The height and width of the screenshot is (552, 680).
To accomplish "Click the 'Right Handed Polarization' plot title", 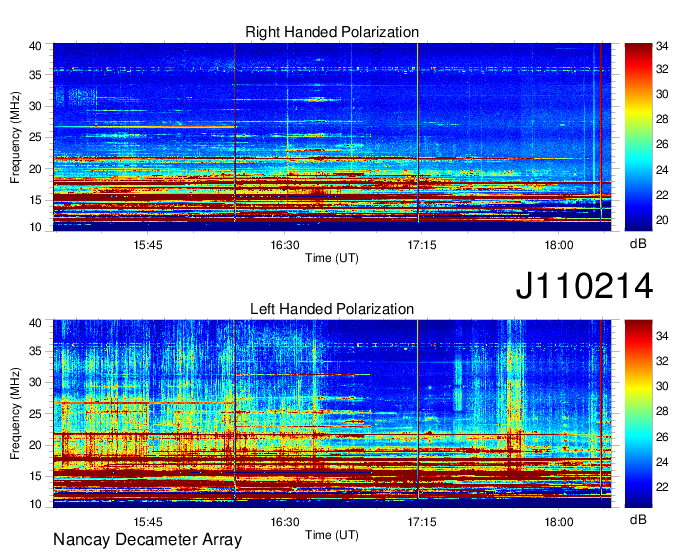I will coord(332,32).
